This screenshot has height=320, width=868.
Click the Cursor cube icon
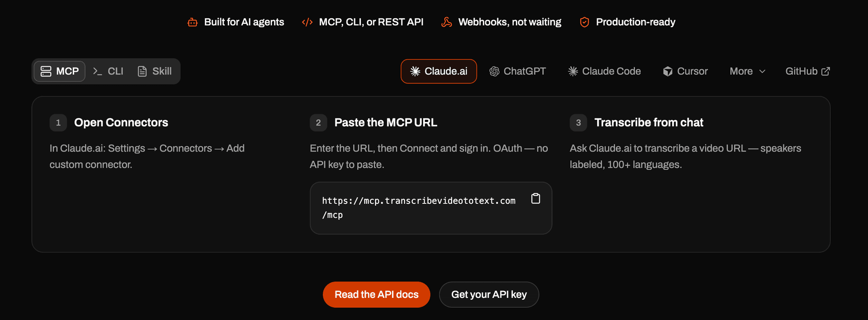pyautogui.click(x=668, y=71)
